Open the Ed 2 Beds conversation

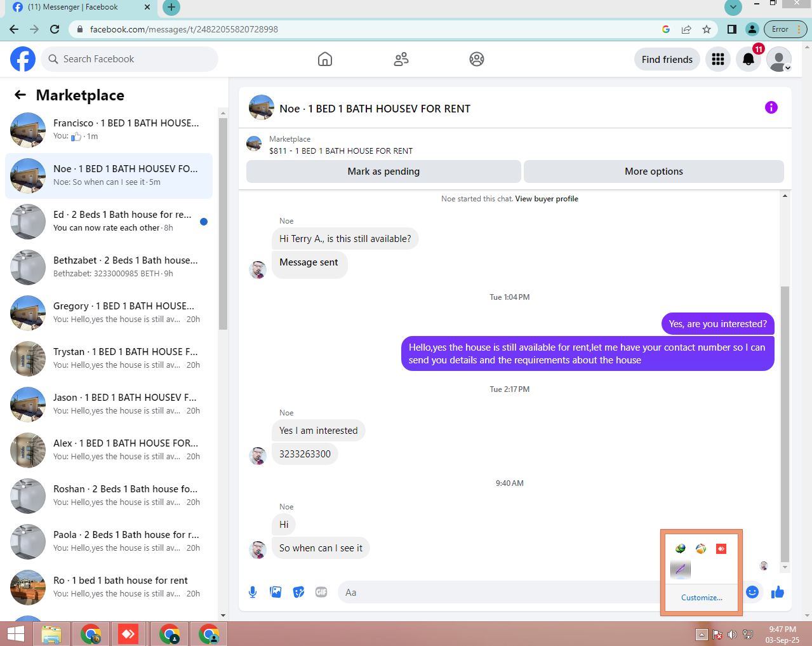point(109,222)
